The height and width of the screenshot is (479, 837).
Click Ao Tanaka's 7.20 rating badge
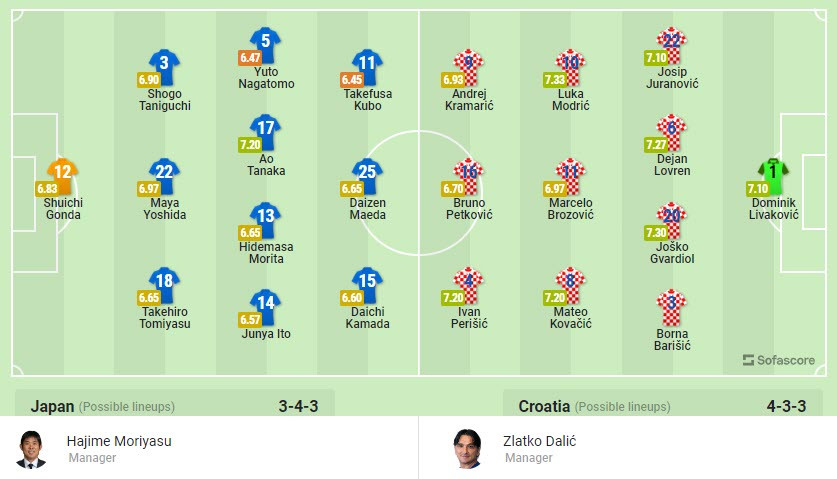point(249,145)
